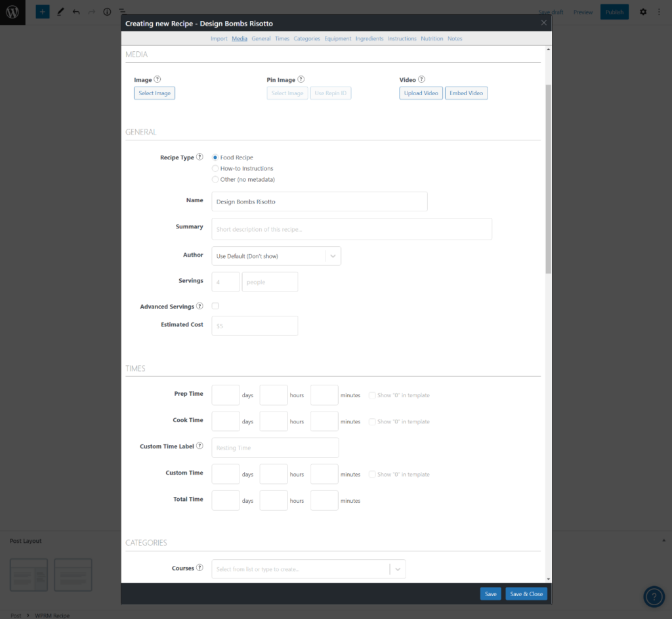Go to the Instructions tab
This screenshot has width=672, height=619.
[402, 39]
